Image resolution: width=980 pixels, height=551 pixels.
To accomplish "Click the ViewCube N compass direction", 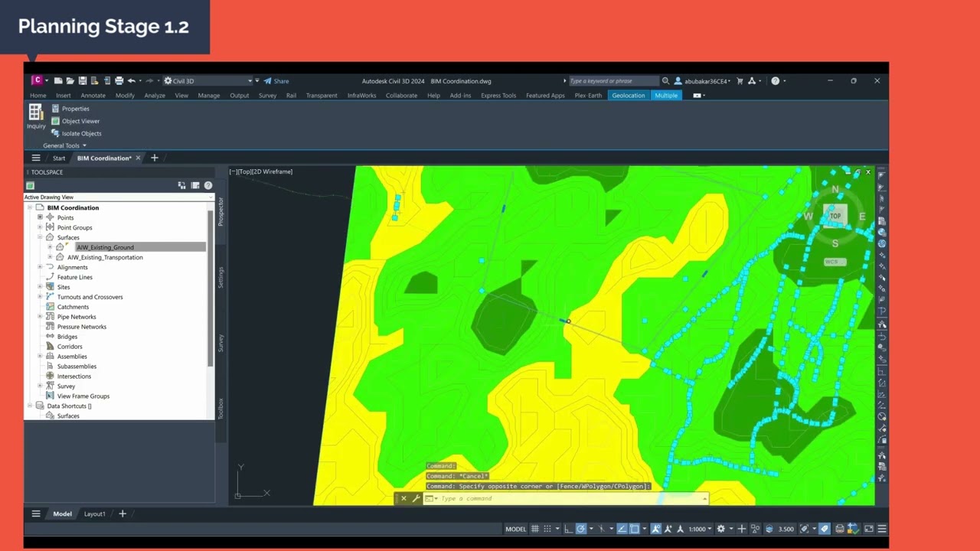I will 835,189.
